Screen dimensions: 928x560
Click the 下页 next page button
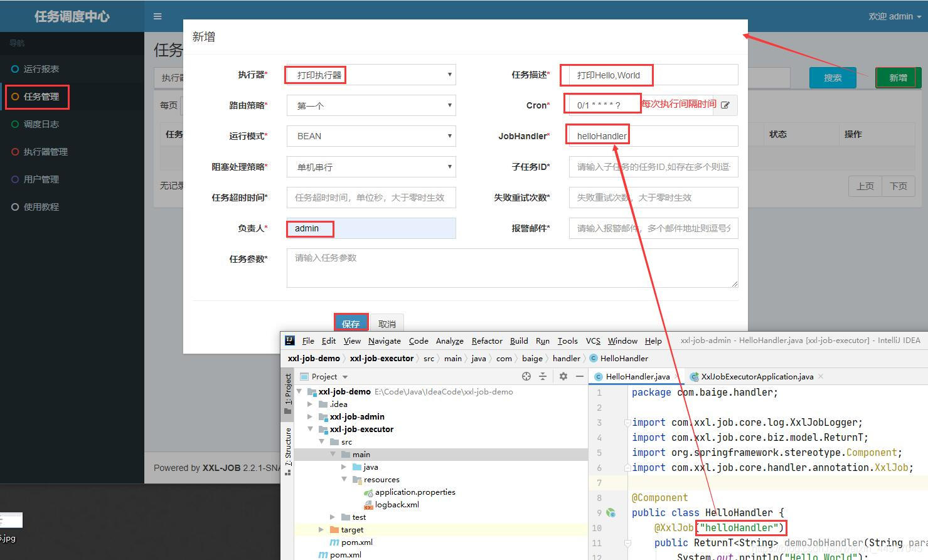pyautogui.click(x=899, y=186)
